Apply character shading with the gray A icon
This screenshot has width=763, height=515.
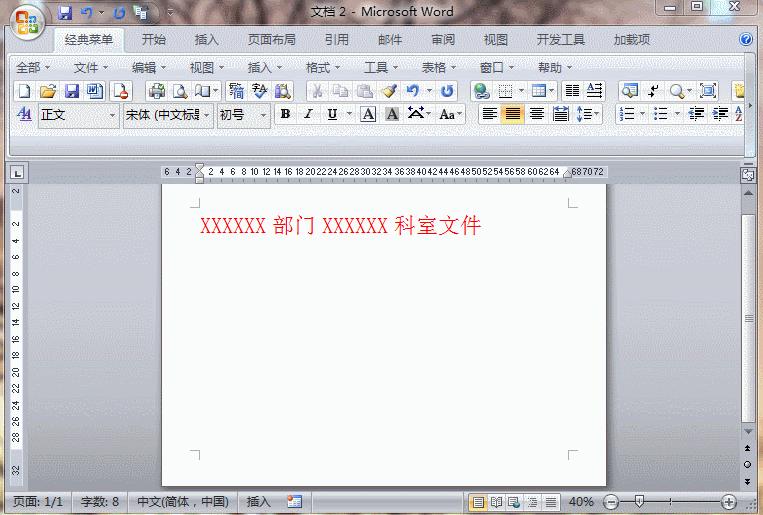pyautogui.click(x=392, y=115)
